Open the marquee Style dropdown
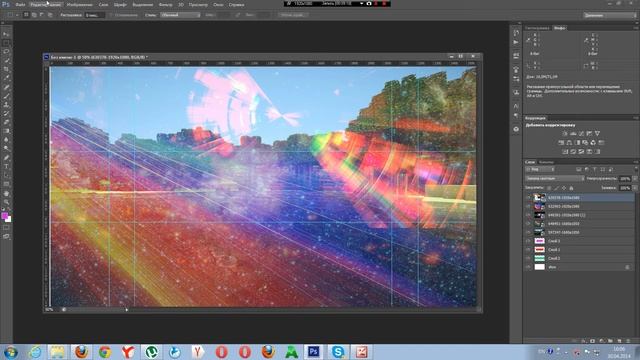 click(x=180, y=15)
